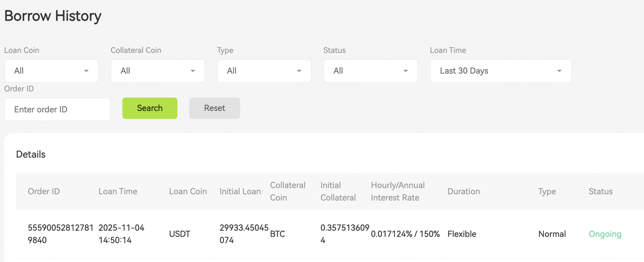Screen dimensions: 644x262
Task: Click the Loan Time column header
Action: (118, 191)
